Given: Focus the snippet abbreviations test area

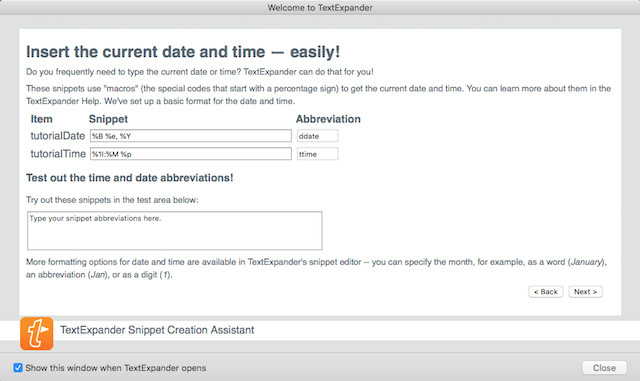Looking at the screenshot, I should (175, 230).
